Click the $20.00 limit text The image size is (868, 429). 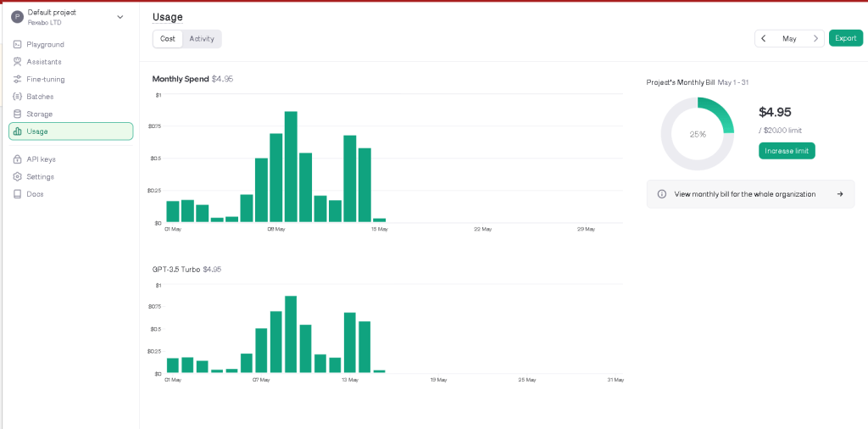pyautogui.click(x=780, y=131)
